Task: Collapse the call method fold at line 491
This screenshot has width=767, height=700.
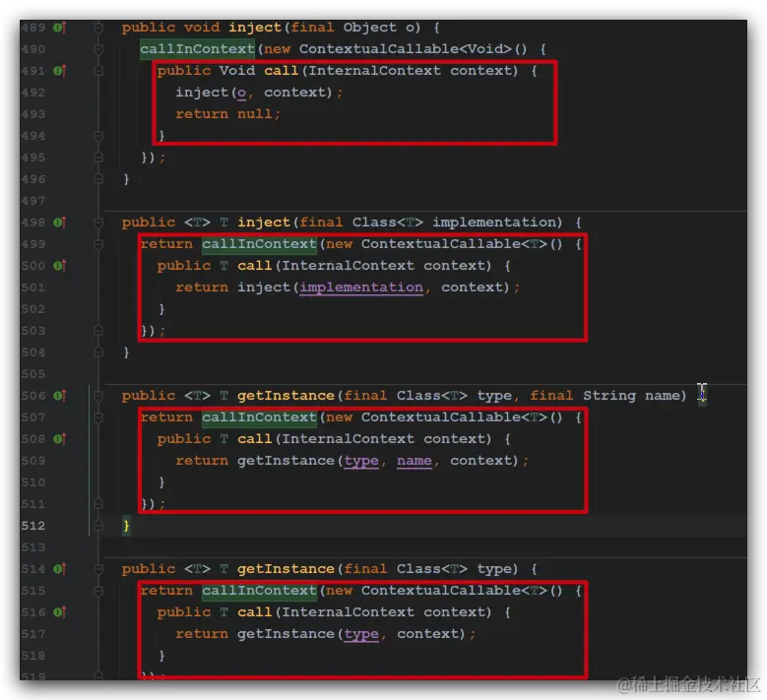Action: [98, 71]
